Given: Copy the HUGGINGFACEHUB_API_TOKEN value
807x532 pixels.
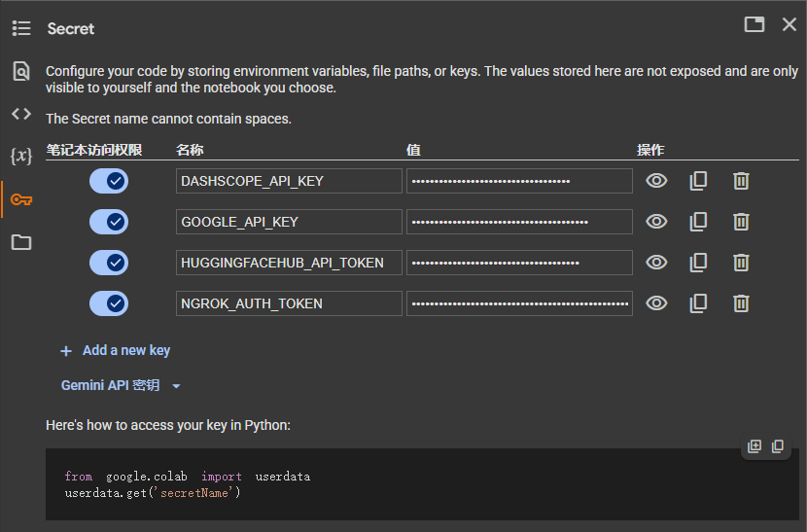Looking at the screenshot, I should [698, 263].
